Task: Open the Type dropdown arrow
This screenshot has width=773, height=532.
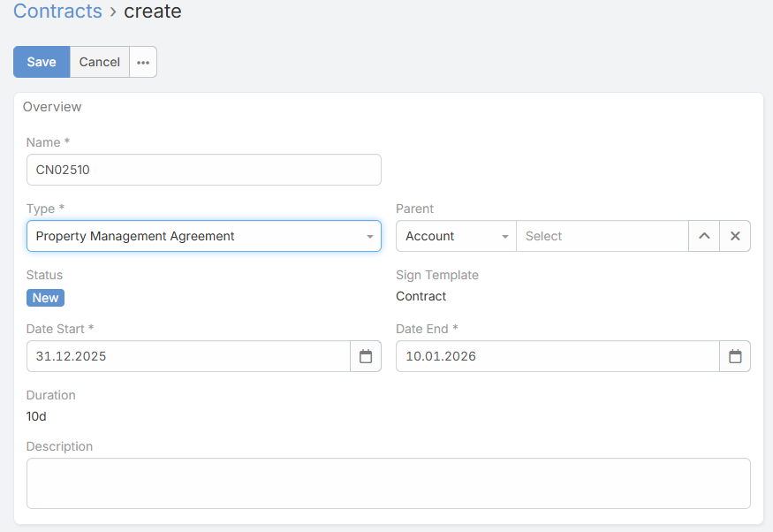Action: point(370,236)
